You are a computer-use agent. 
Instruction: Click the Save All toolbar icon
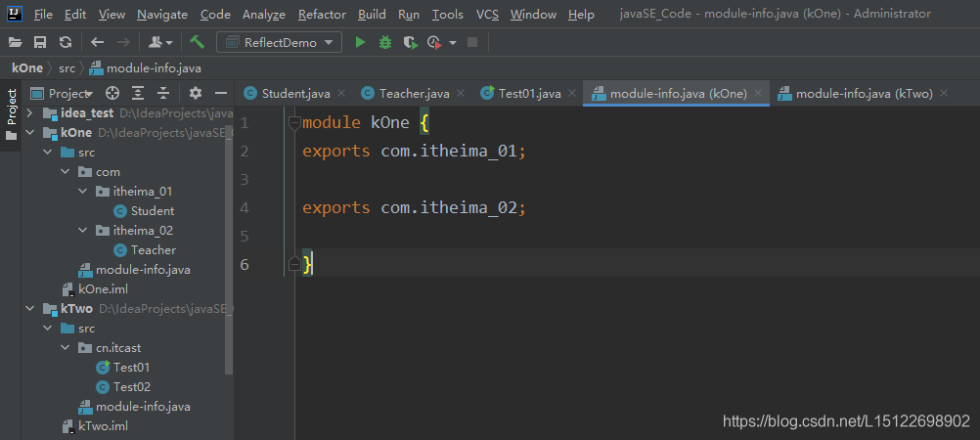tap(40, 42)
